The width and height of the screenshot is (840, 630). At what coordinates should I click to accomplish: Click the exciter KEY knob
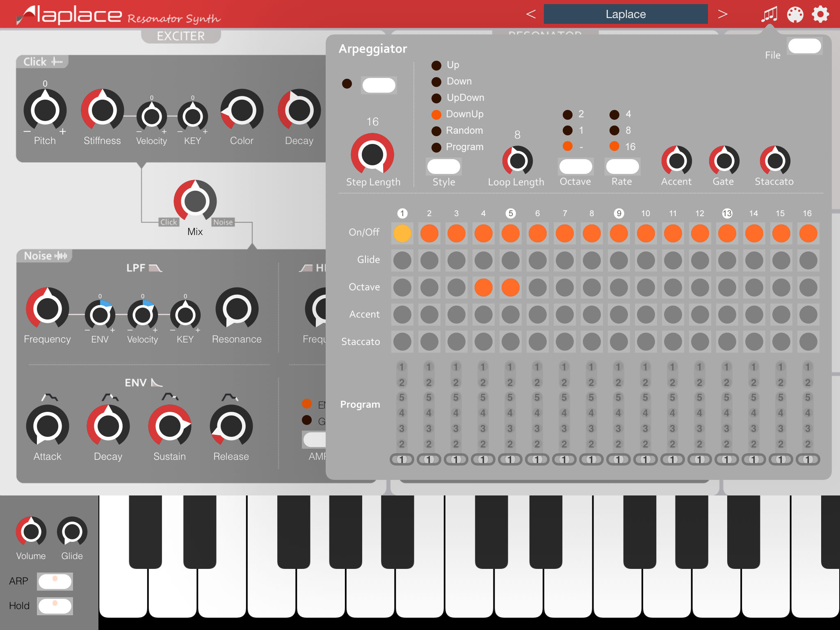pyautogui.click(x=192, y=116)
